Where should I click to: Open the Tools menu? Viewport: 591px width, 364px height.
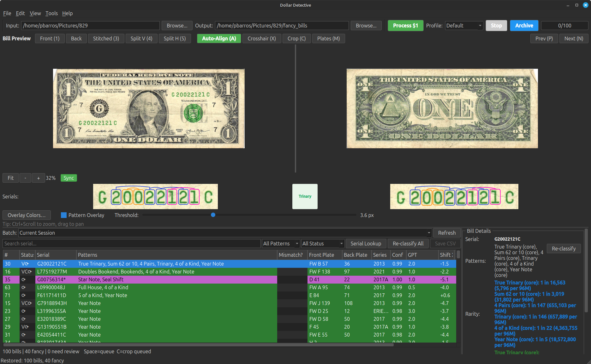(x=51, y=13)
